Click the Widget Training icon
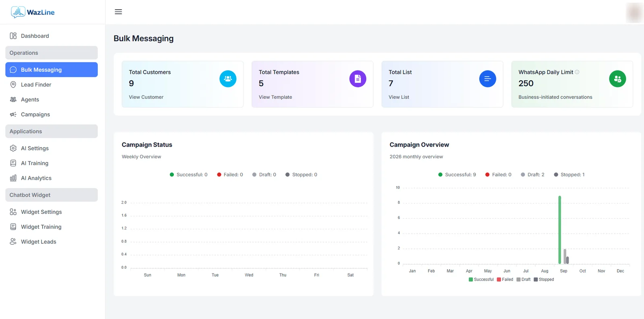 (x=13, y=227)
